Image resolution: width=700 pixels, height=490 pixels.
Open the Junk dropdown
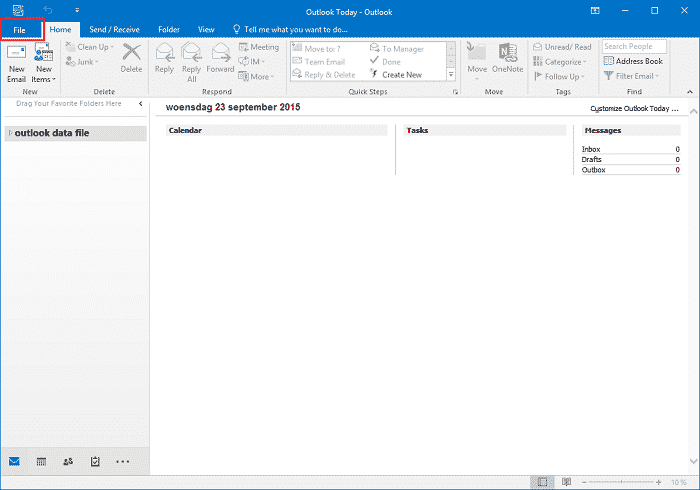point(82,62)
